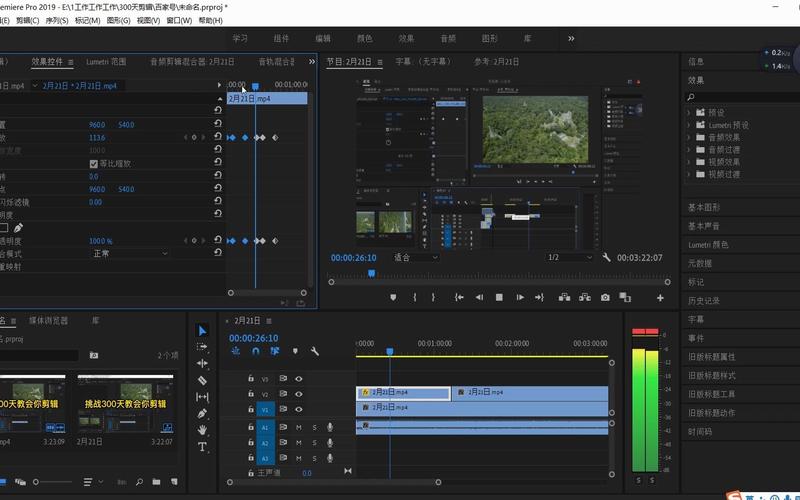Open Metadata panel

[x=700, y=264]
